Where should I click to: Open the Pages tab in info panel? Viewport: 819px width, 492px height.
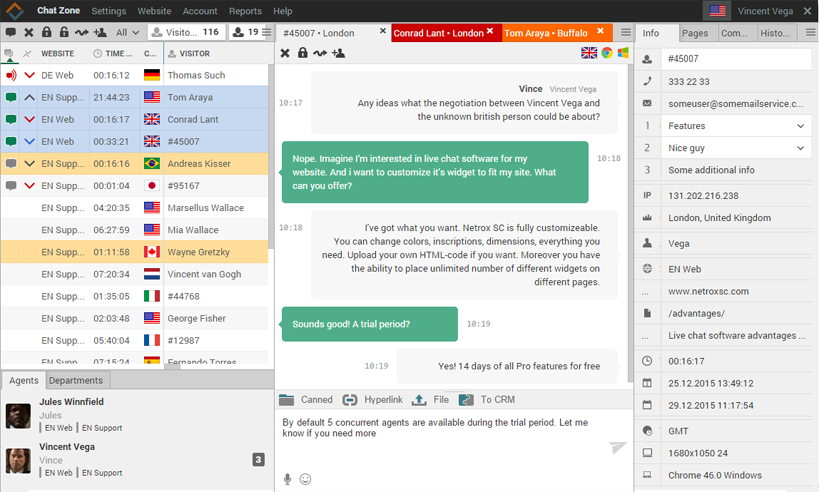click(695, 33)
